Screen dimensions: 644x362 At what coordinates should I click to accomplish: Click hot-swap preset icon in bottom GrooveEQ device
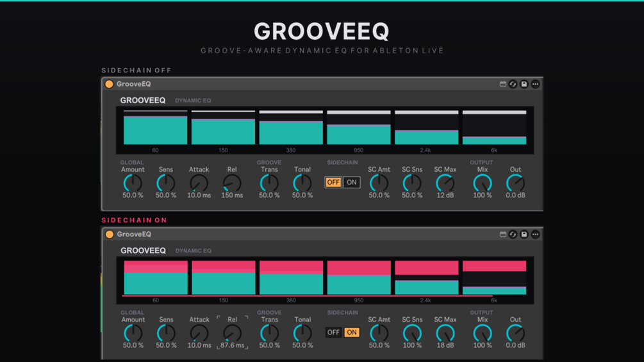click(x=513, y=234)
